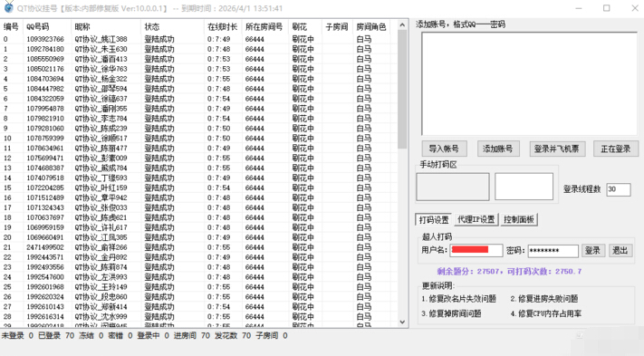Screen dimensions: 644x356
Task: Click the 子房间 column header
Action: tap(337, 27)
